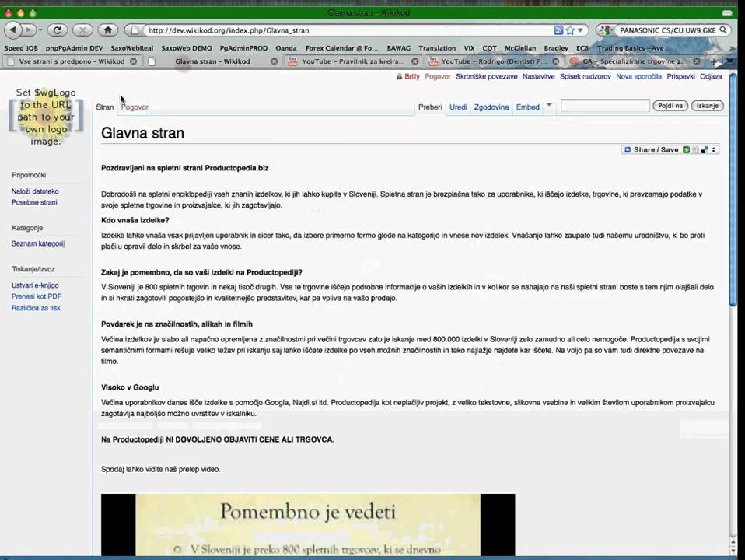
Task: Switch to 'Vse strani s predpono' tab
Action: (72, 61)
